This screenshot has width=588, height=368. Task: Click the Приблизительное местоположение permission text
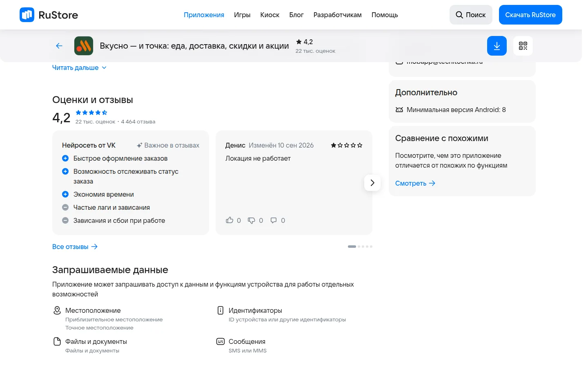tap(114, 319)
